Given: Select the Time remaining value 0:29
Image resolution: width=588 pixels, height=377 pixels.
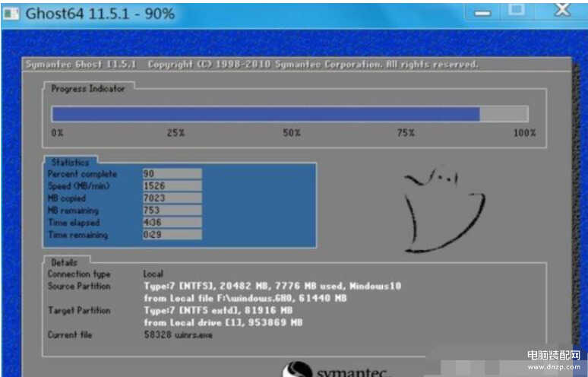Looking at the screenshot, I should coord(172,234).
